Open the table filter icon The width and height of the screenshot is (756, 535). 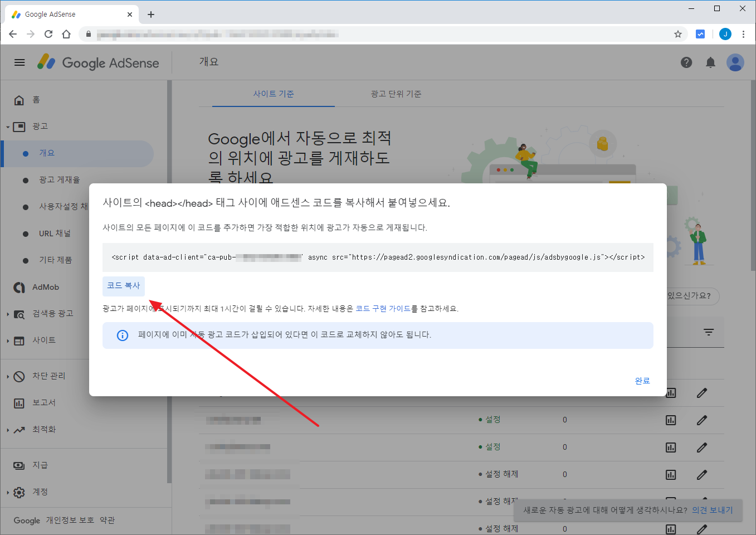point(709,332)
